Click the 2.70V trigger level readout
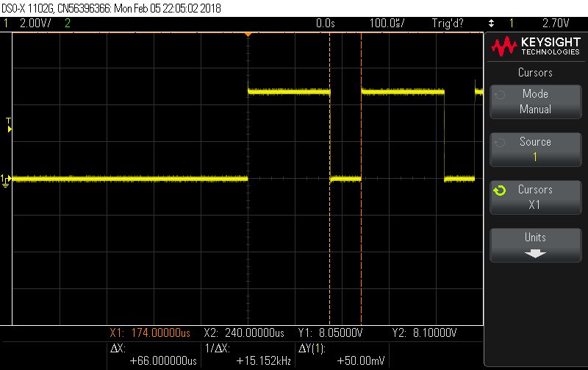Screen dimensions: 588x370 [556, 24]
